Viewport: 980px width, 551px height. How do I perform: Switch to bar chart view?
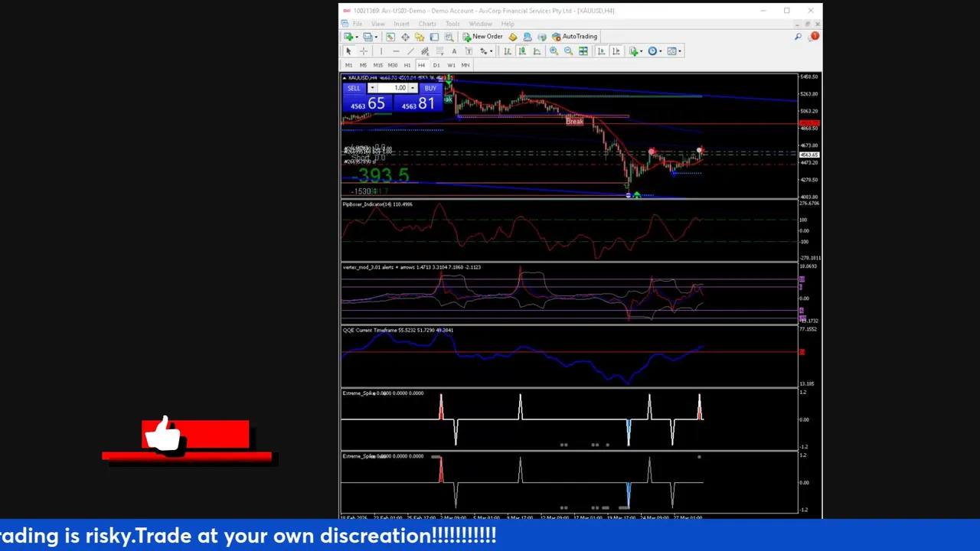[507, 51]
